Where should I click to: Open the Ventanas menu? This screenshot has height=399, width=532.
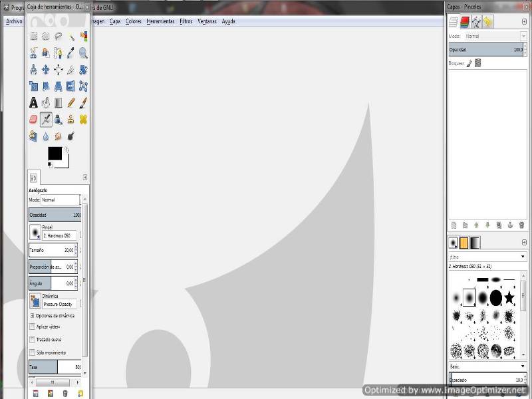pos(207,21)
